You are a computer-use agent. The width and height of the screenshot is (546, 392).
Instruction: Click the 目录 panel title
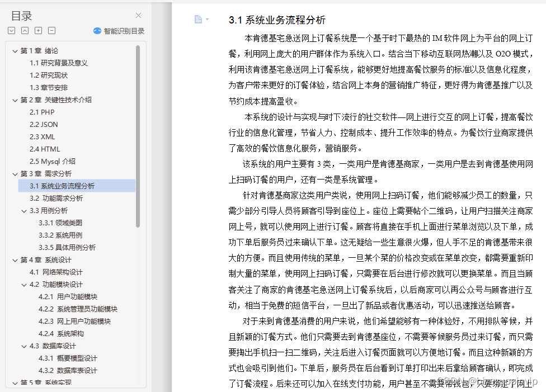[x=22, y=16]
